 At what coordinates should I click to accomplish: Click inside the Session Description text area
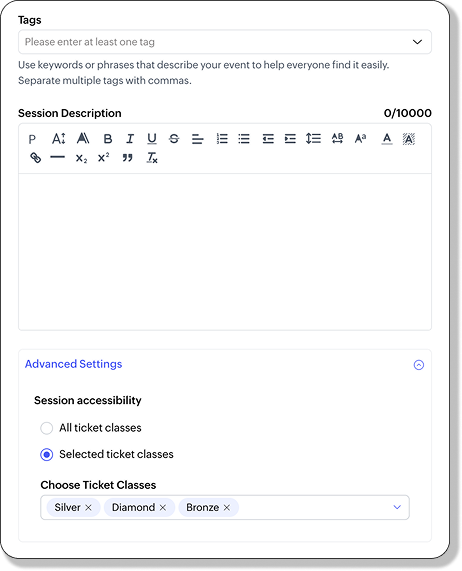[225, 252]
